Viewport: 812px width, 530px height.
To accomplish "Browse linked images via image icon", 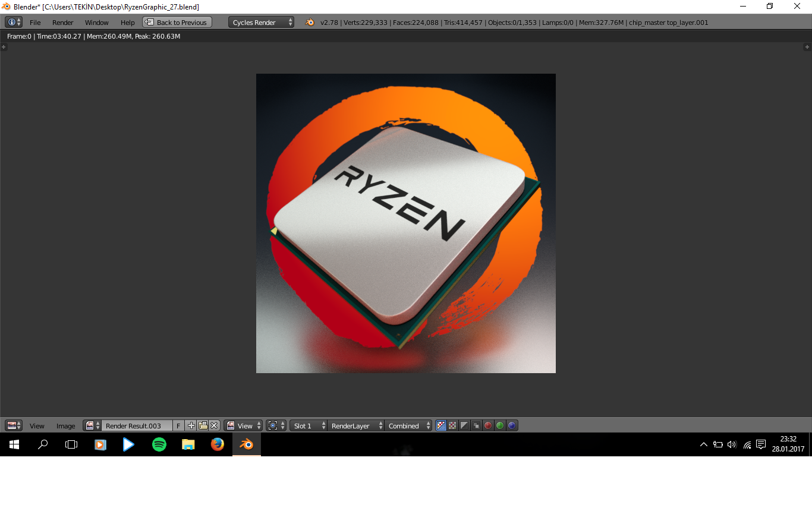I will (x=92, y=425).
